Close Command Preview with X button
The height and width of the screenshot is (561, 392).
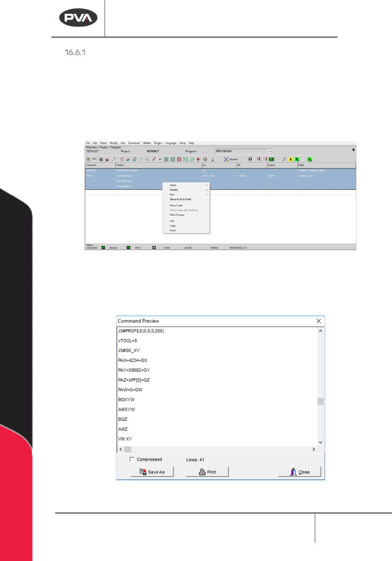pos(318,321)
